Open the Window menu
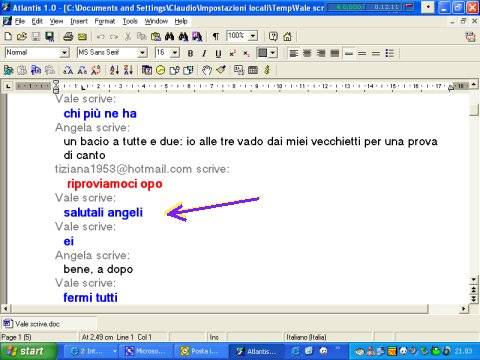Screen dimensions: 480x360 pyautogui.click(x=156, y=21)
